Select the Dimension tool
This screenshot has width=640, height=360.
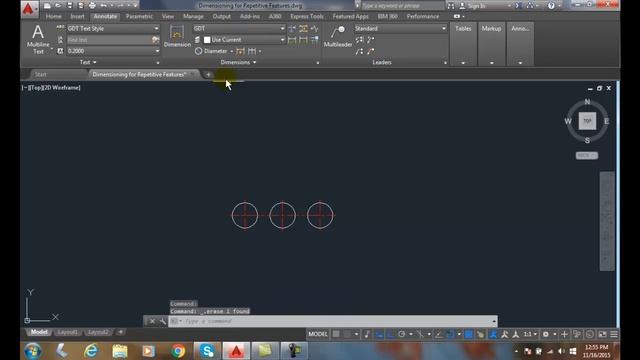[177, 36]
